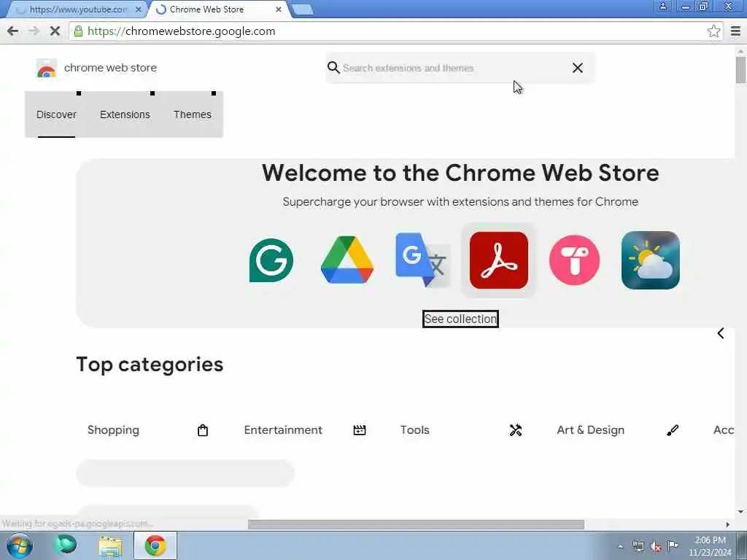Collapse side panel with left chevron

point(721,333)
